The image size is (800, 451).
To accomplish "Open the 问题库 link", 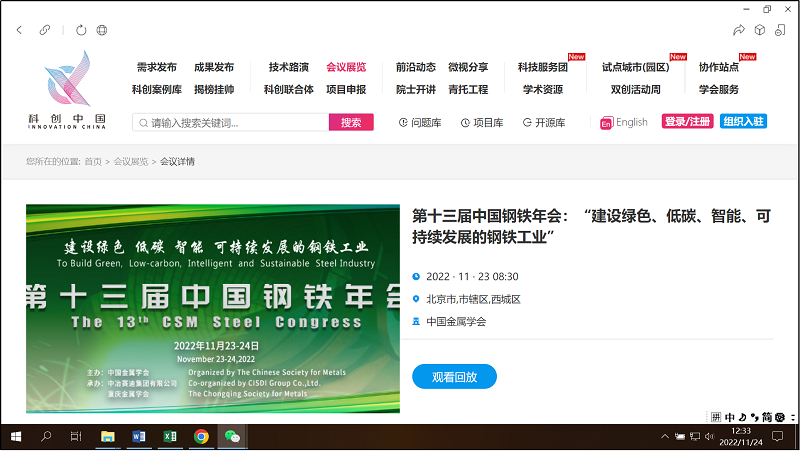I will click(x=420, y=123).
